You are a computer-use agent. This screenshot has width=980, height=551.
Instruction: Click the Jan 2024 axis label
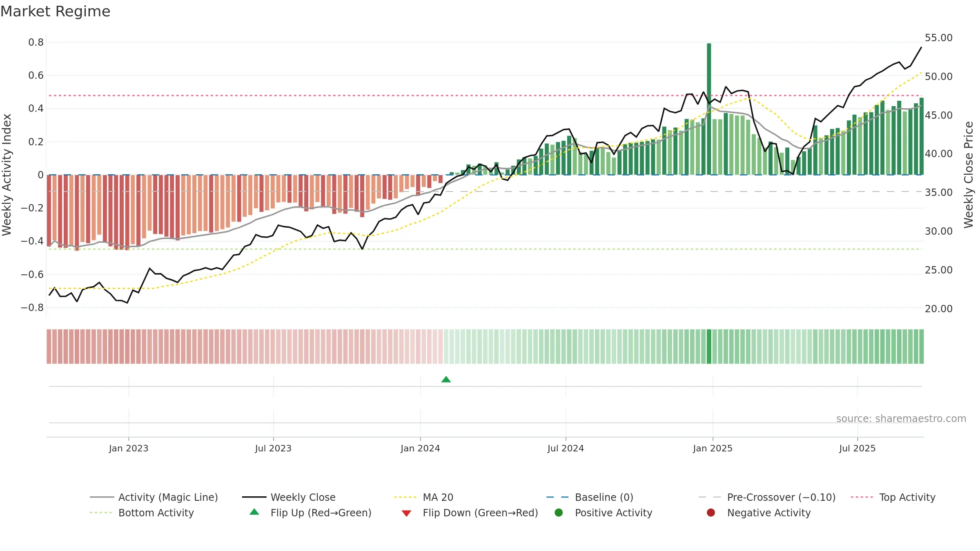[x=420, y=448]
